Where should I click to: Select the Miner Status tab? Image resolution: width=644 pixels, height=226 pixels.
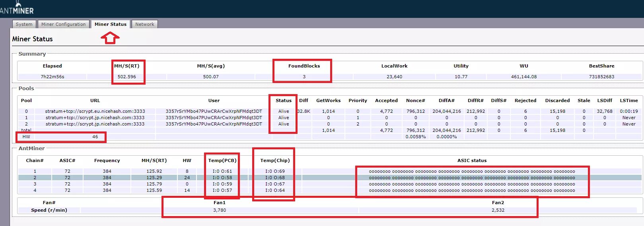111,24
